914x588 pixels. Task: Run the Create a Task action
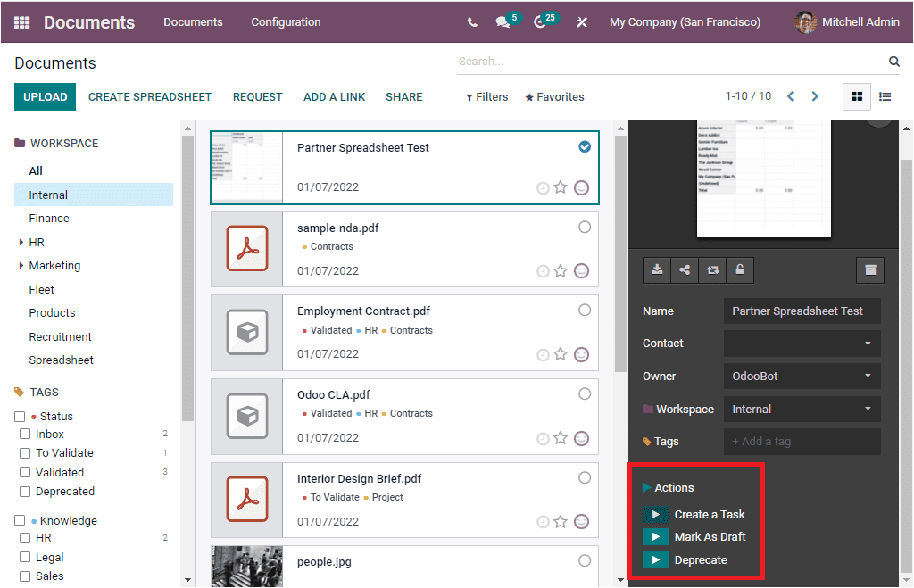click(x=656, y=515)
